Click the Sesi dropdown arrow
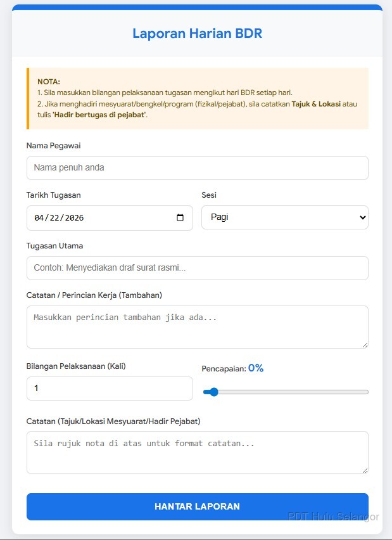The height and width of the screenshot is (540, 392). (x=362, y=217)
